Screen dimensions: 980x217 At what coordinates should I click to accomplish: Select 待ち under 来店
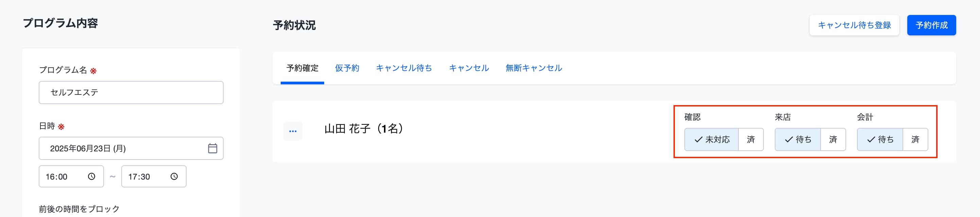[798, 139]
